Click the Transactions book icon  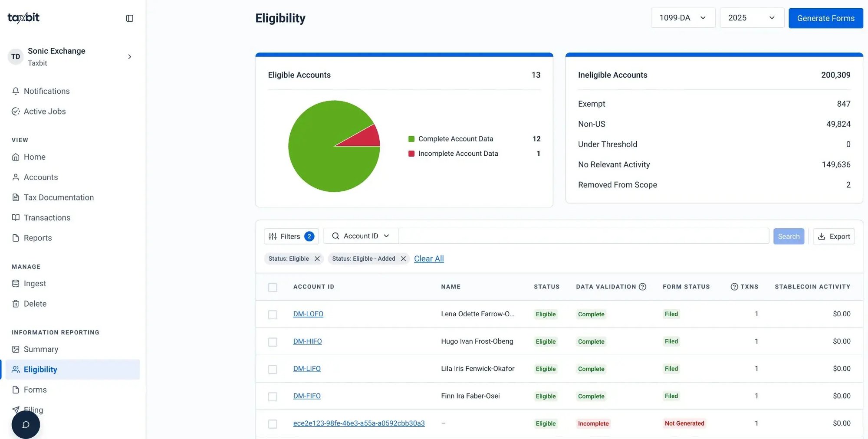(16, 217)
